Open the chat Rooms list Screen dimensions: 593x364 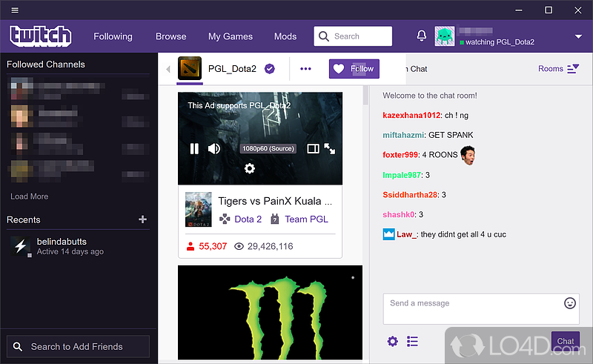pos(558,68)
